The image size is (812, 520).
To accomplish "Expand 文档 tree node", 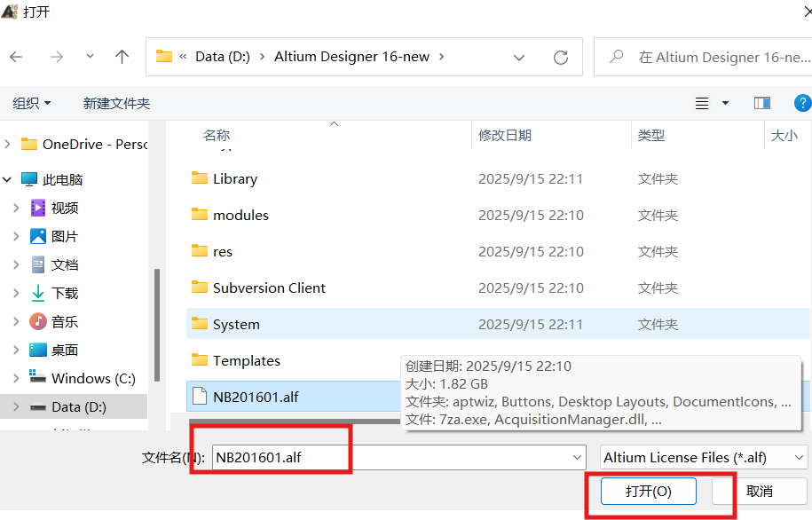I will click(16, 265).
